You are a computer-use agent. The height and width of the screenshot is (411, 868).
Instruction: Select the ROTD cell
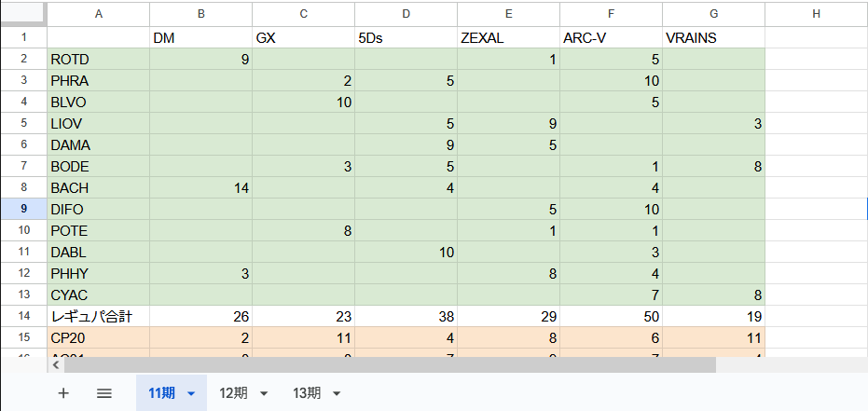[98, 60]
